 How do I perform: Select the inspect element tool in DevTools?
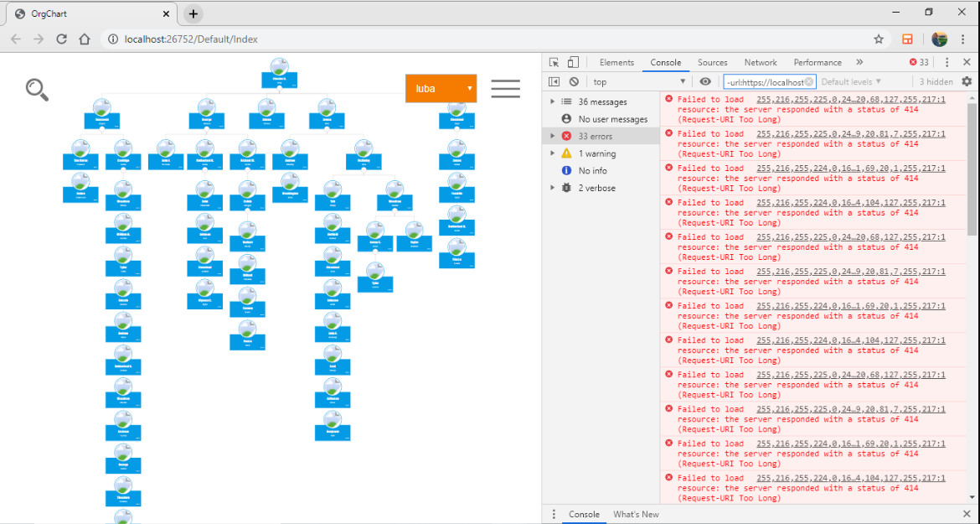[x=553, y=61]
